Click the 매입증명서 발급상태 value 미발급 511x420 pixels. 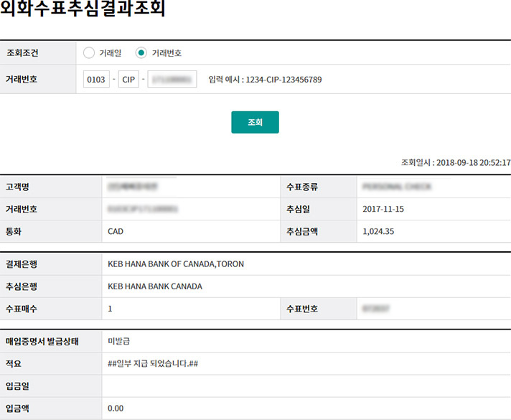[118, 340]
